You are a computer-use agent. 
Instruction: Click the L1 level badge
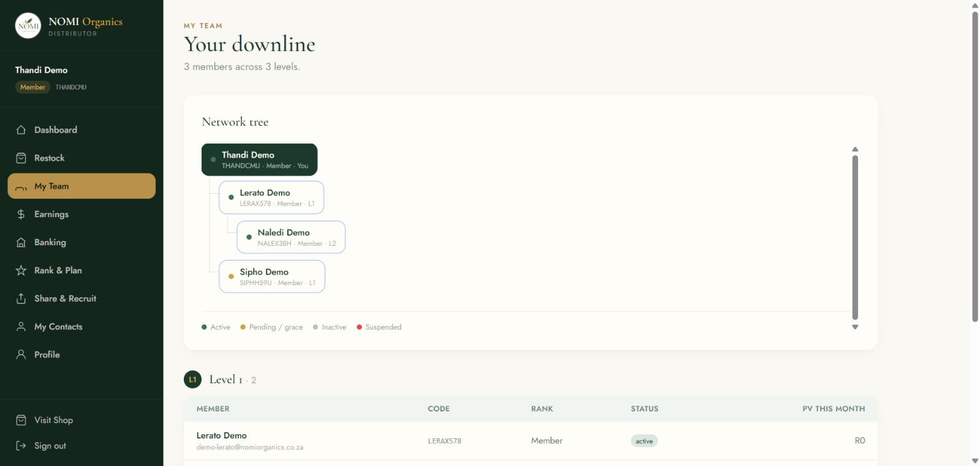click(192, 380)
